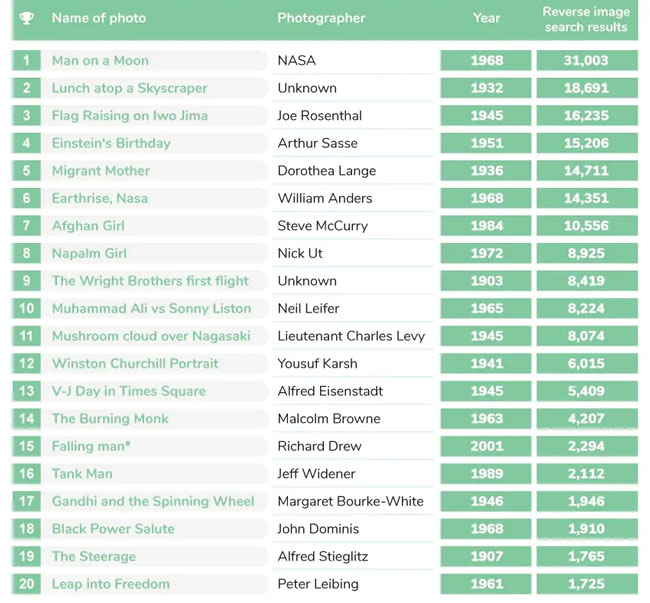Select 'Muhammad Ali vs Sonny Liston' entry
The width and height of the screenshot is (650, 603).
pos(151,308)
